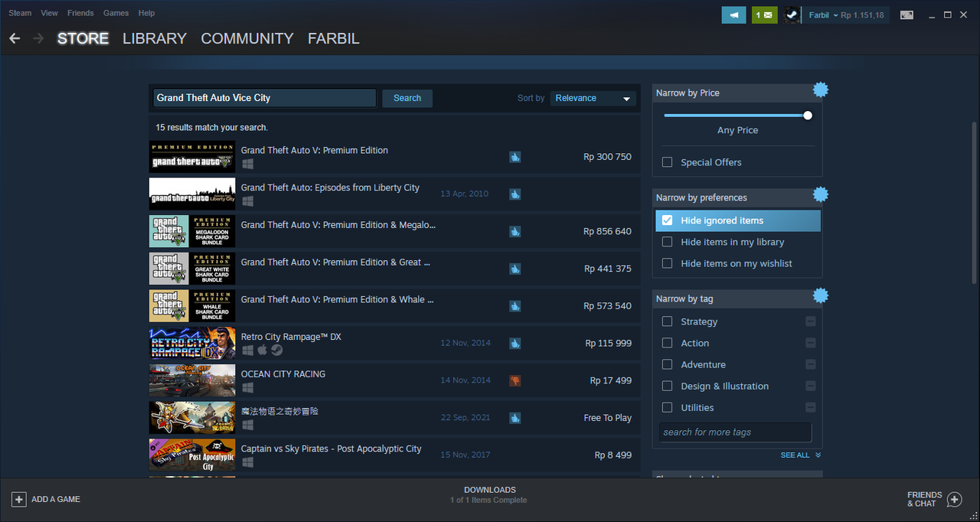Exclude the Action tag using minus icon
This screenshot has height=522, width=980.
point(811,343)
